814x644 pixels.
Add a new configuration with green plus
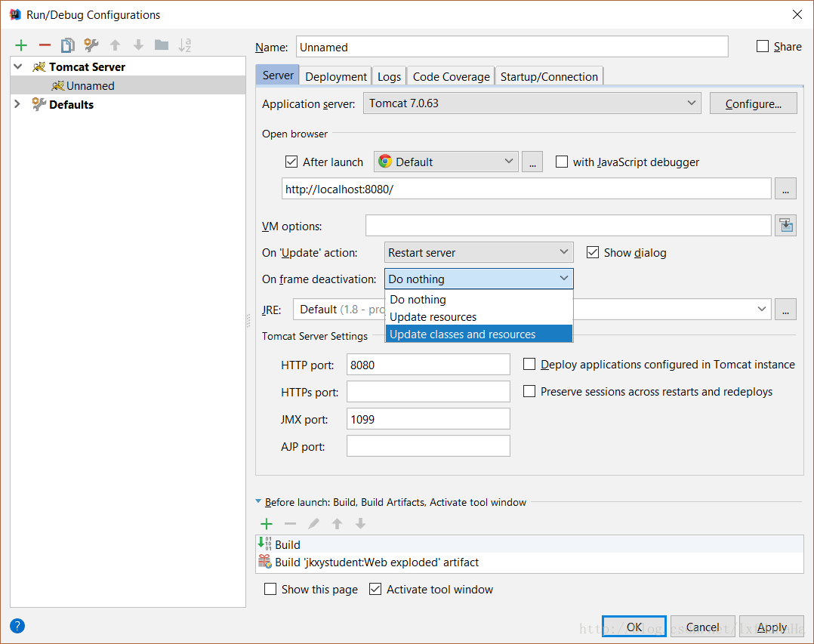pos(21,45)
